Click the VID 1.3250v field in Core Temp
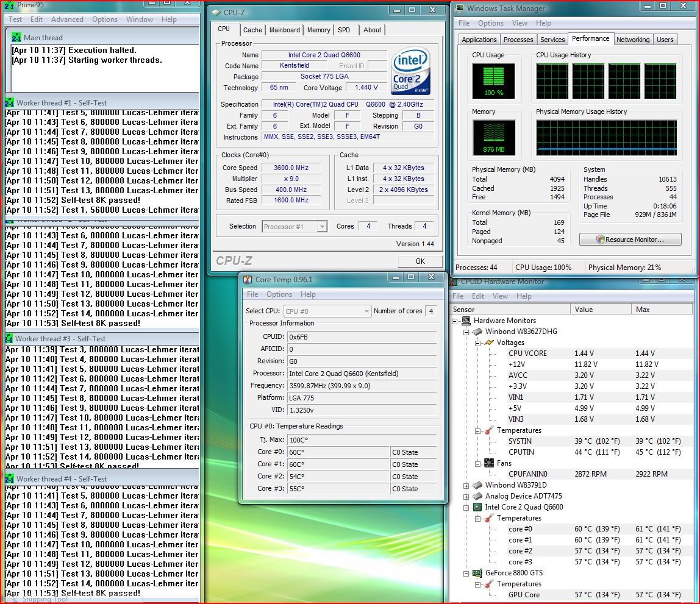 pyautogui.click(x=362, y=410)
